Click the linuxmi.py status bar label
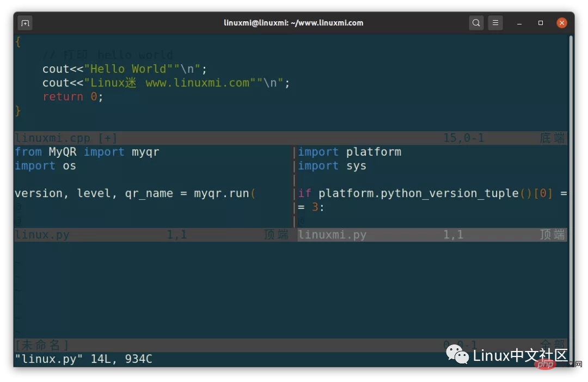This screenshot has height=382, width=588. [x=332, y=235]
